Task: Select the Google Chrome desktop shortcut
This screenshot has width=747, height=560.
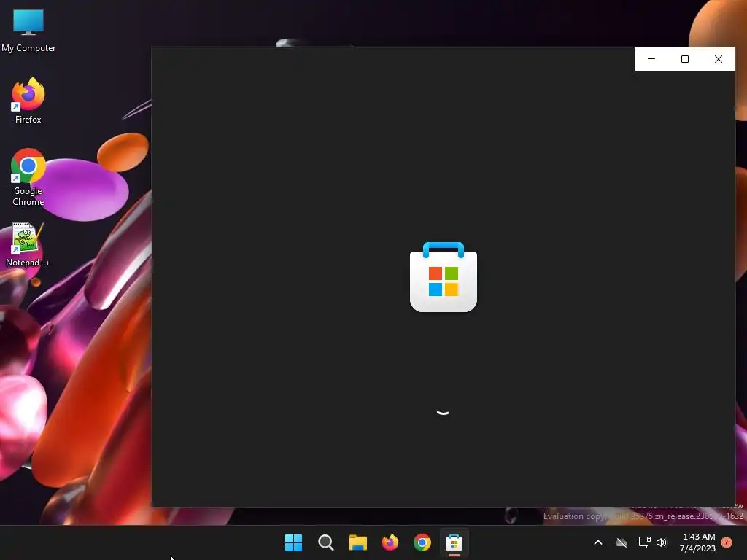Action: (x=28, y=177)
